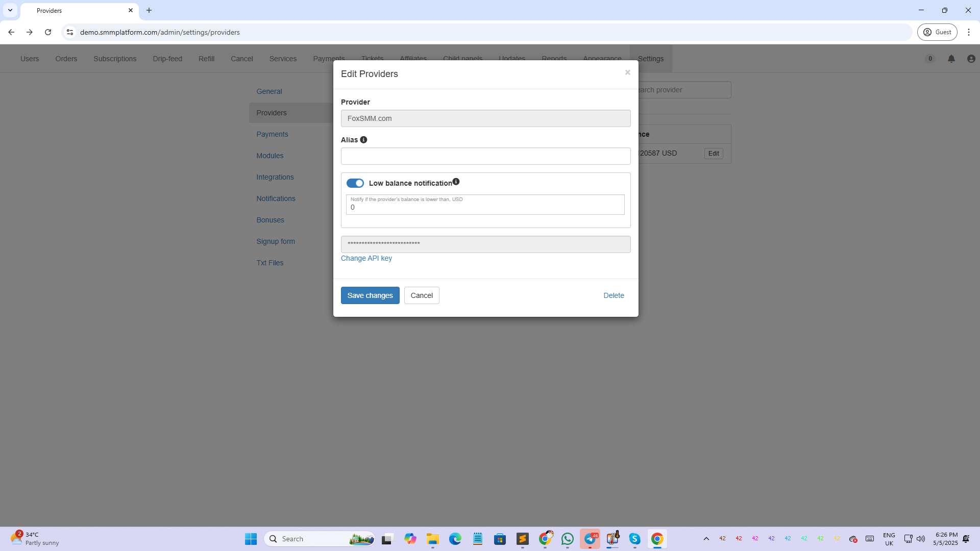Open the Guest profile menu
Viewport: 980px width, 551px height.
tap(937, 32)
